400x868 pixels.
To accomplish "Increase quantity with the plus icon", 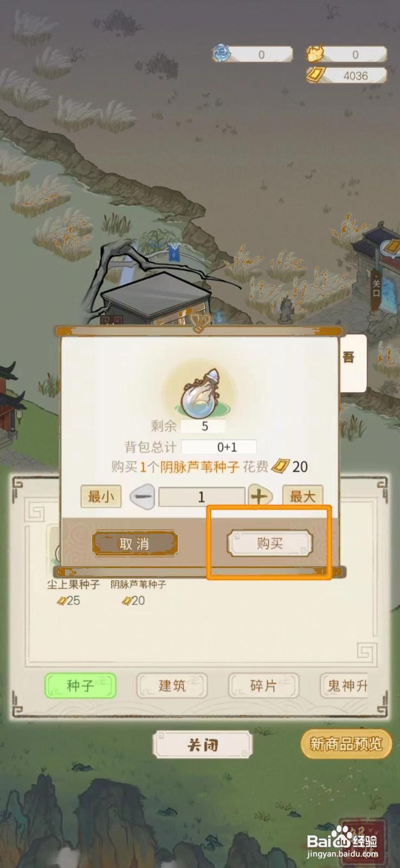I will coord(261,496).
